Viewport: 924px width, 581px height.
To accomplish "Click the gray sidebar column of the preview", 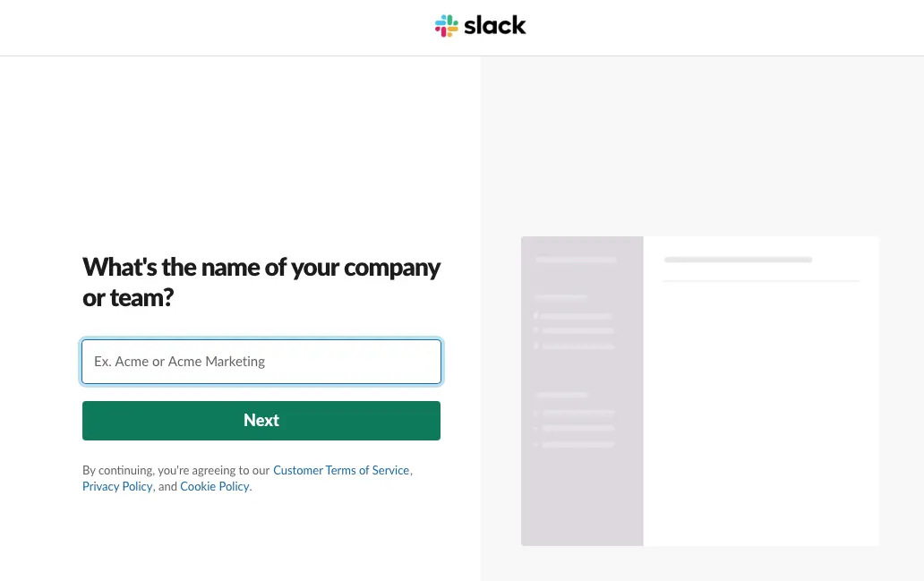I will pos(582,391).
